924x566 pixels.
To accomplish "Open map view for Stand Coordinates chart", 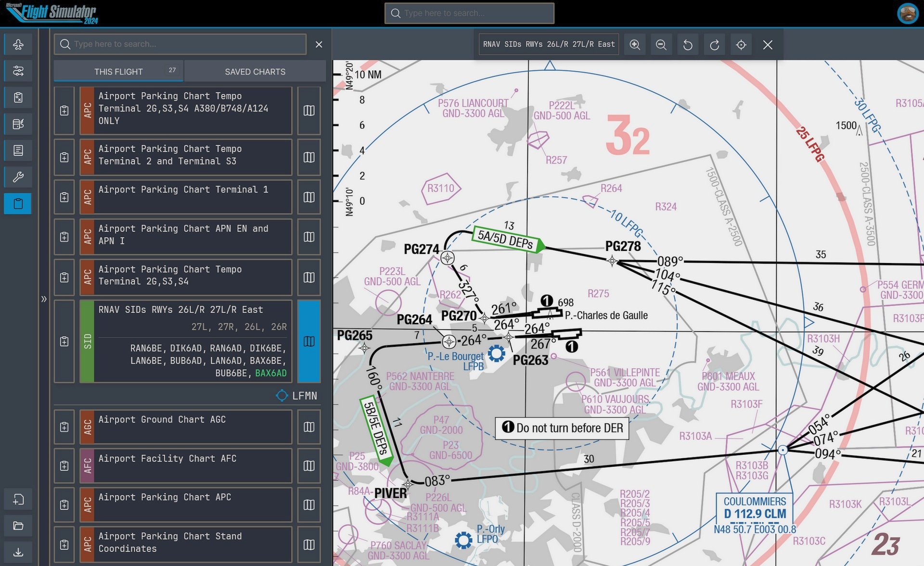I will [309, 544].
